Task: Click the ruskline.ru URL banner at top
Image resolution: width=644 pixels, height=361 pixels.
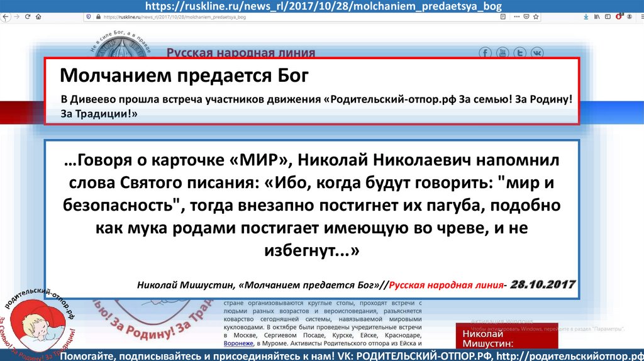Action: tap(324, 6)
